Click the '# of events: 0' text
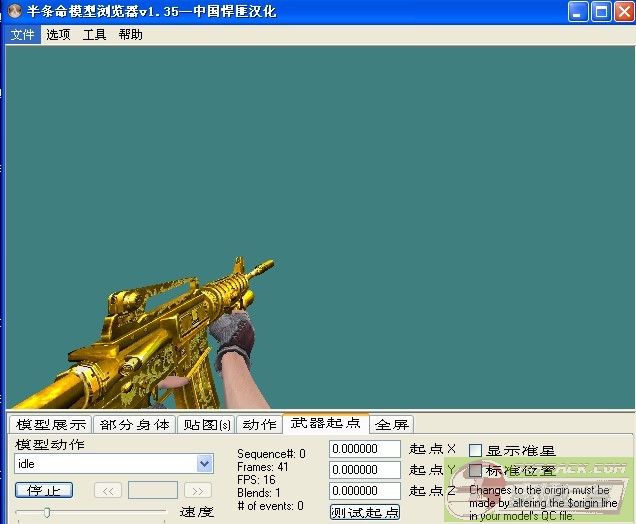 (270, 506)
